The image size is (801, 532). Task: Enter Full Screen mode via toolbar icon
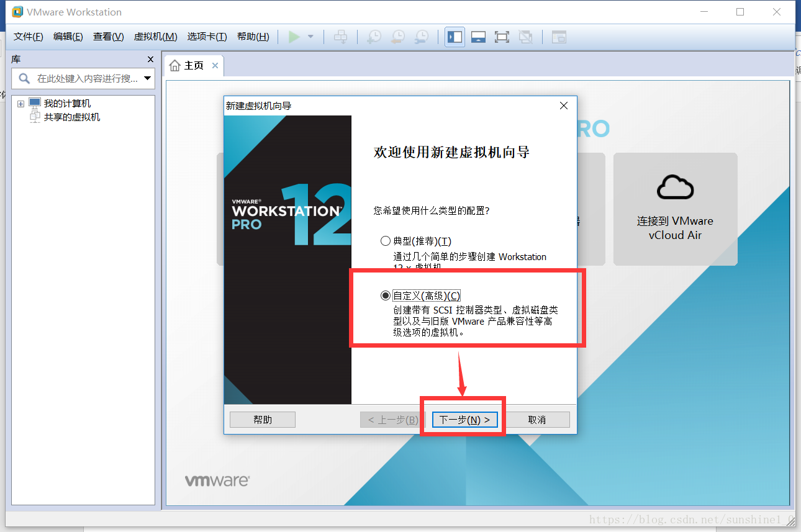[x=502, y=37]
